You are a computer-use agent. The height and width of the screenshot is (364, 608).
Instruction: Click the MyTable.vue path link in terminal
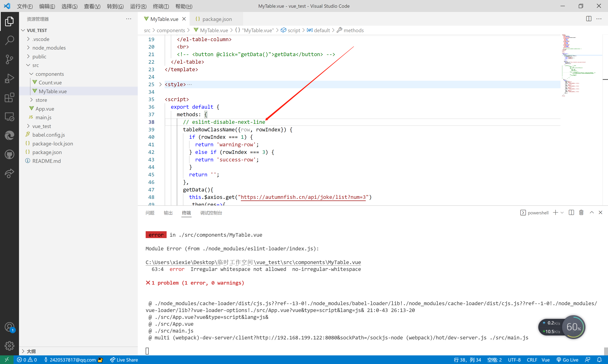pos(253,262)
